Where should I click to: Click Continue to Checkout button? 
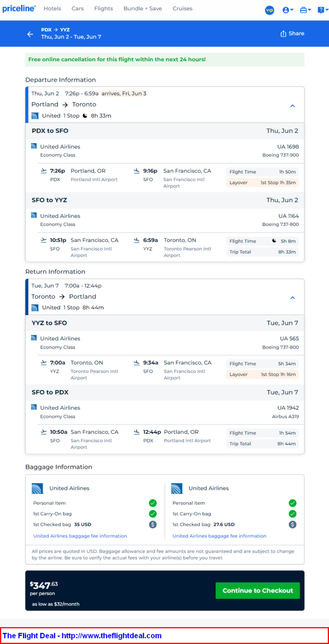pyautogui.click(x=258, y=590)
